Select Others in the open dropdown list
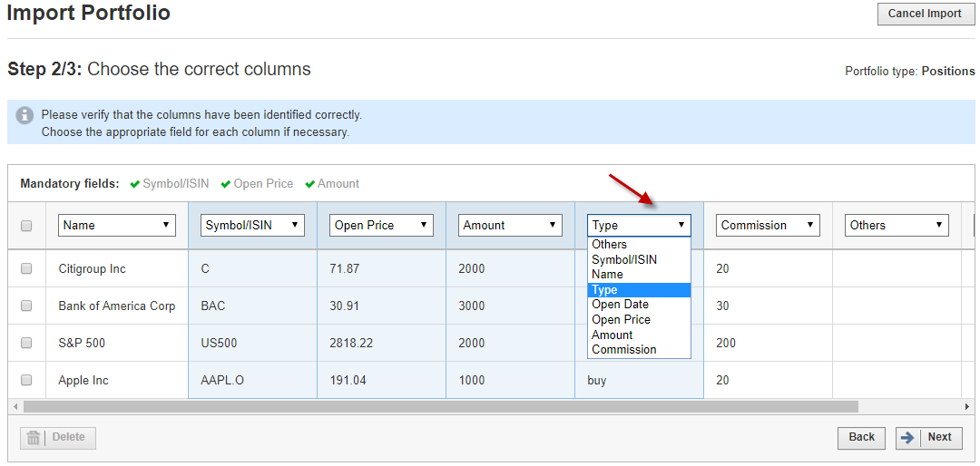This screenshot has width=980, height=466. (x=639, y=244)
